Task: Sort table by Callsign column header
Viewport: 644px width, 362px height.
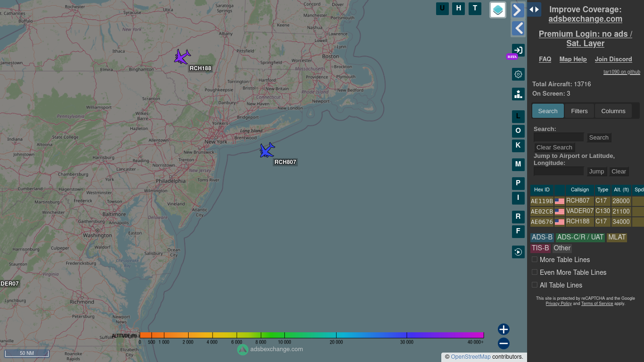Action: tap(580, 190)
